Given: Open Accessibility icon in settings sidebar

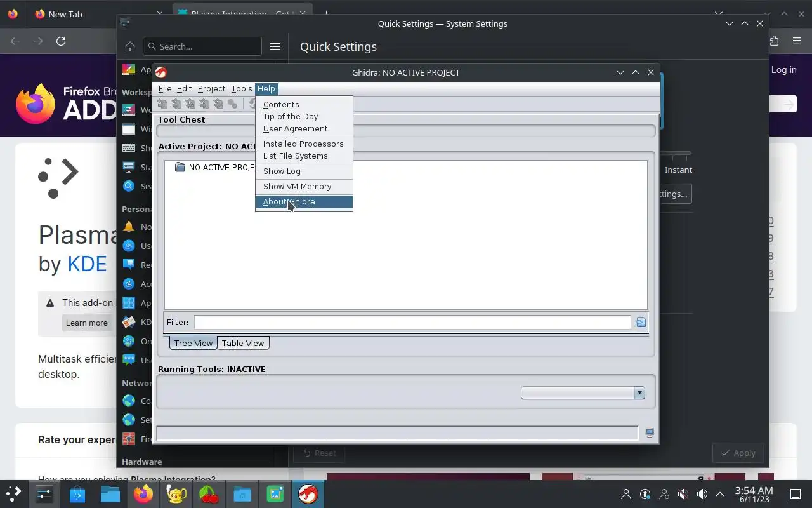Looking at the screenshot, I should 129,284.
